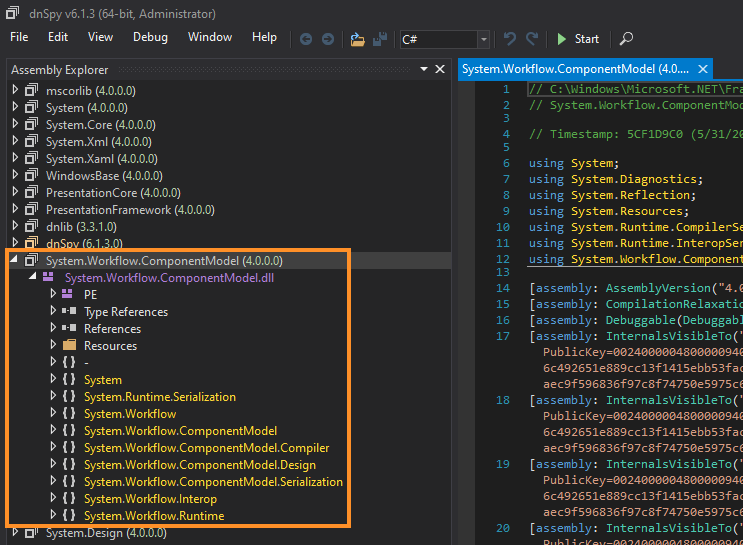Click the System.Workflow.Runtime namespace braces icon
743x545 pixels.
pyautogui.click(x=69, y=515)
